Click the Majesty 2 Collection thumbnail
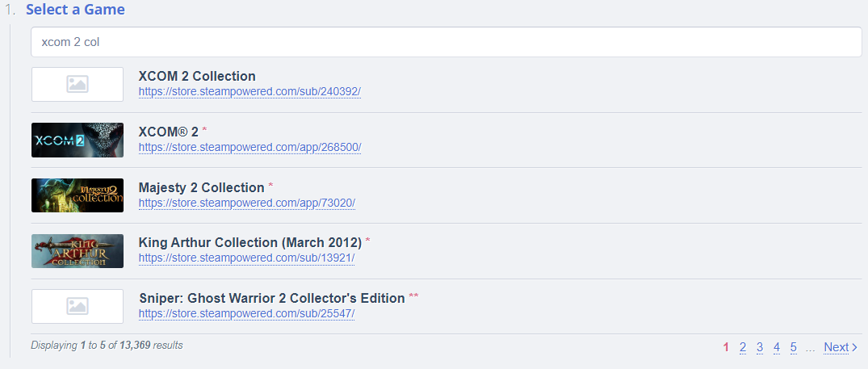Screen dimensions: 868x369 (x=78, y=195)
